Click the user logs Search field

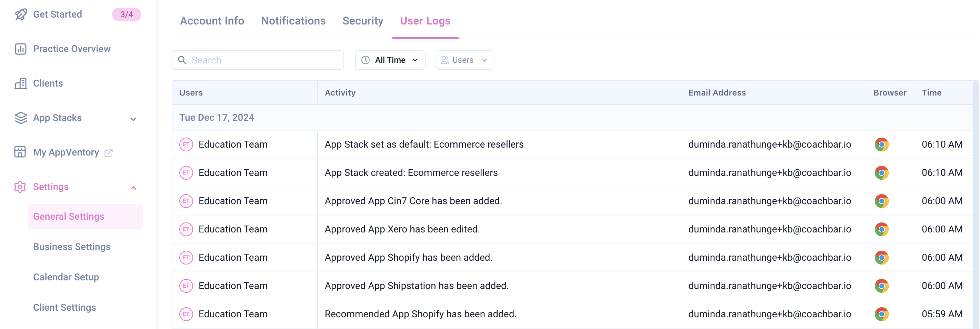tap(262, 60)
